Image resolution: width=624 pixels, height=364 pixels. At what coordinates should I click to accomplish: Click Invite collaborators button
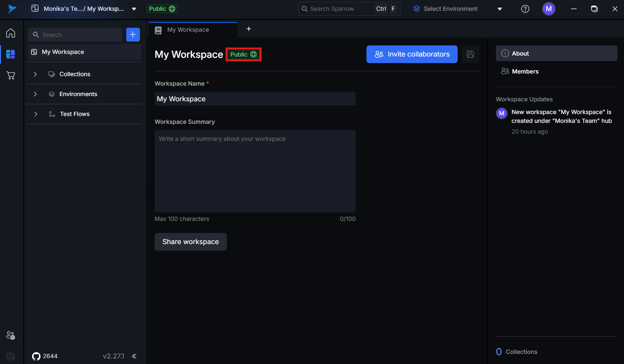412,54
